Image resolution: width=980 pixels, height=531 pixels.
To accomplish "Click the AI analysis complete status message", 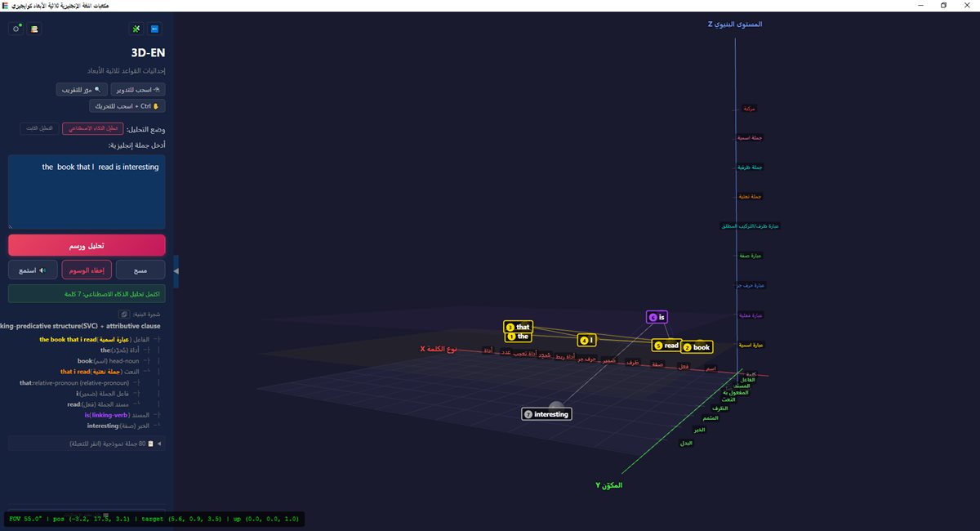I will point(87,293).
